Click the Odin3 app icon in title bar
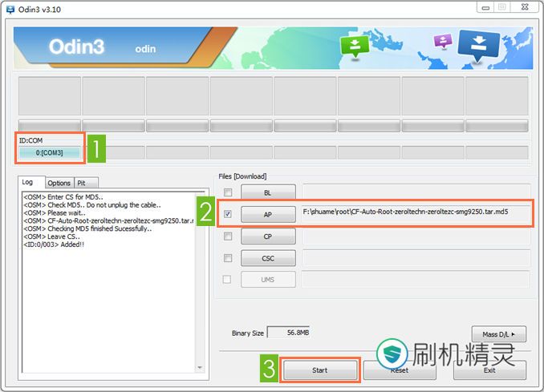Image resolution: width=544 pixels, height=392 pixels. pos(9,8)
